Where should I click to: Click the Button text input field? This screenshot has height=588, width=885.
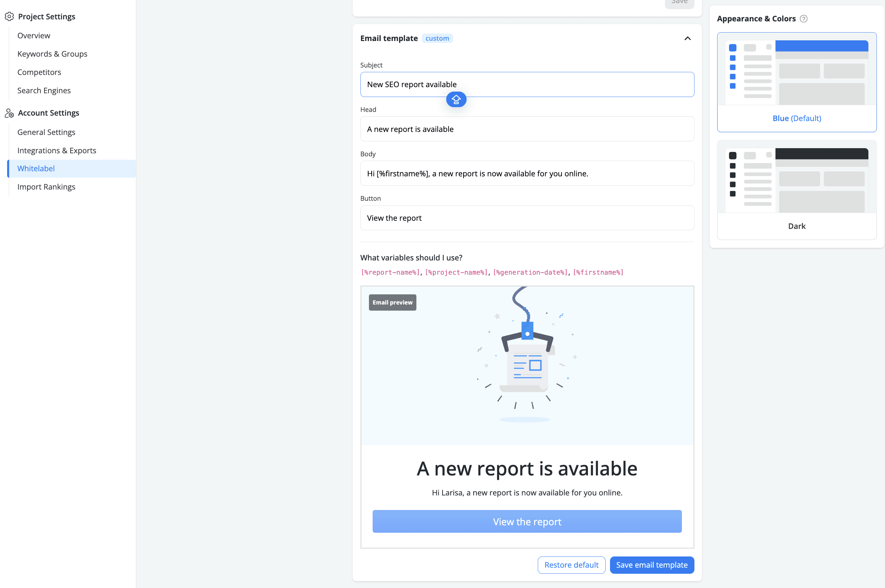527,218
